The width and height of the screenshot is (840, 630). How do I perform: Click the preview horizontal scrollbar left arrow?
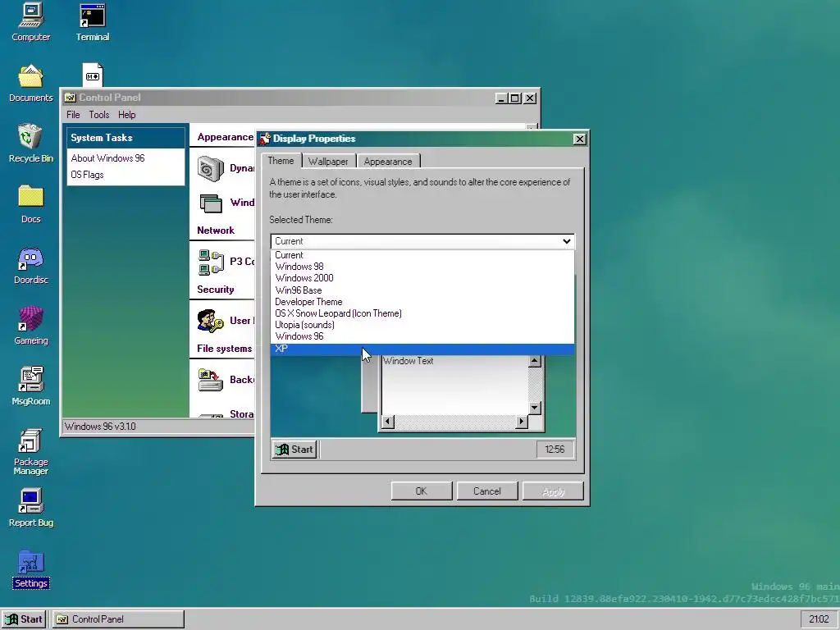(388, 422)
